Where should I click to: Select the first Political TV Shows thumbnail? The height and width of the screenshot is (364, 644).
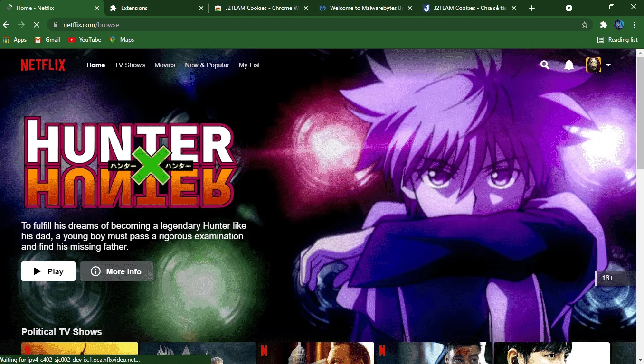point(80,353)
